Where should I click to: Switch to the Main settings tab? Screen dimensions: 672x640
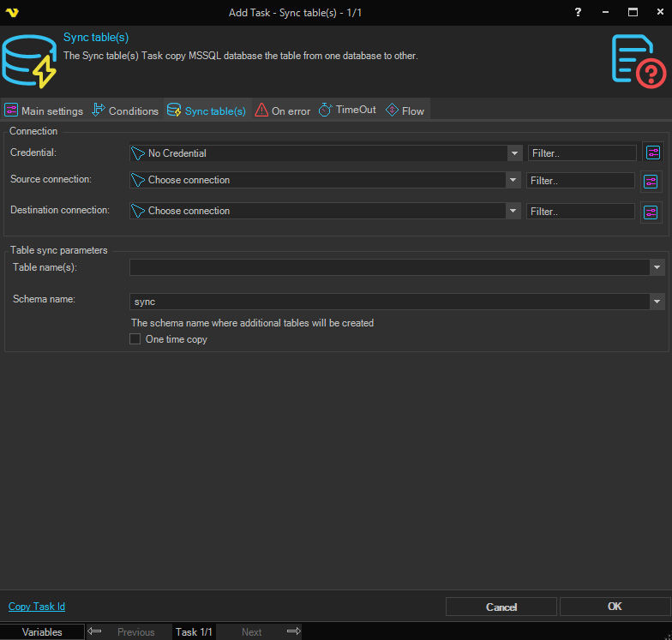click(44, 111)
